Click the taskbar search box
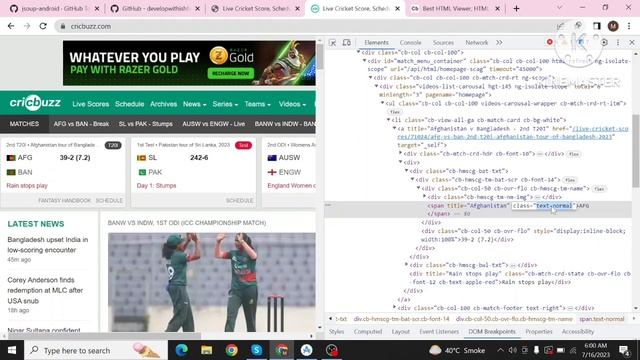The image size is (640, 360). [96, 350]
